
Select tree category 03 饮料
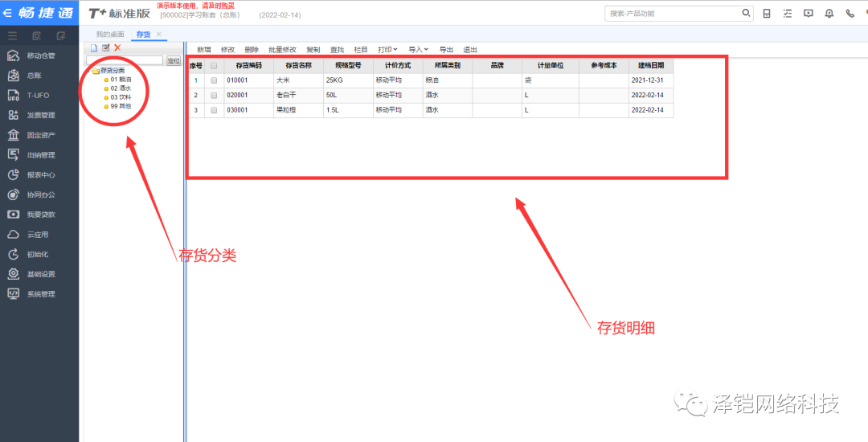click(121, 96)
